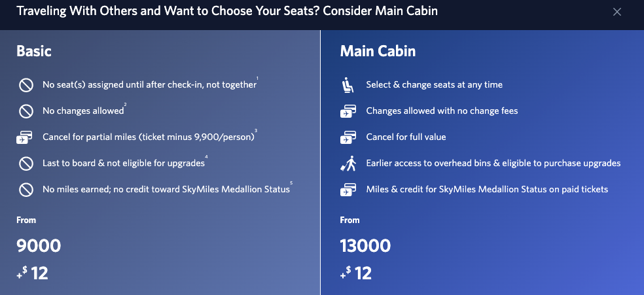Viewport: 644px width, 295px height.
Task: Click the ticket icon beside Changes allowed with no fees
Action: tap(348, 111)
